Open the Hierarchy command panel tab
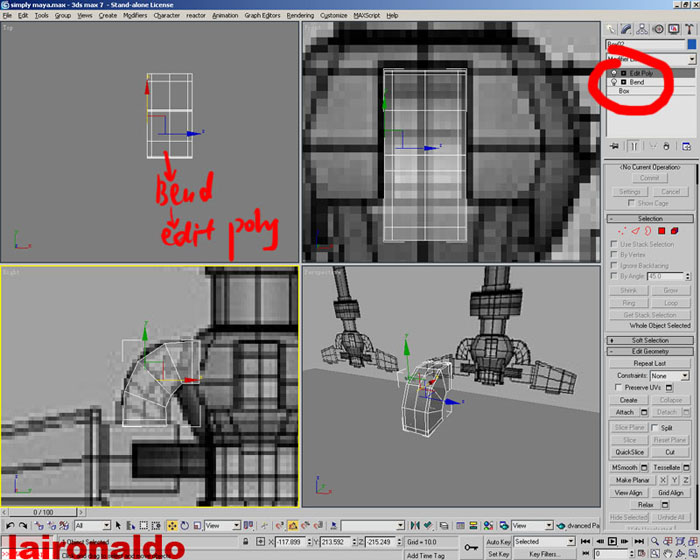The image size is (700, 560). pos(640,29)
